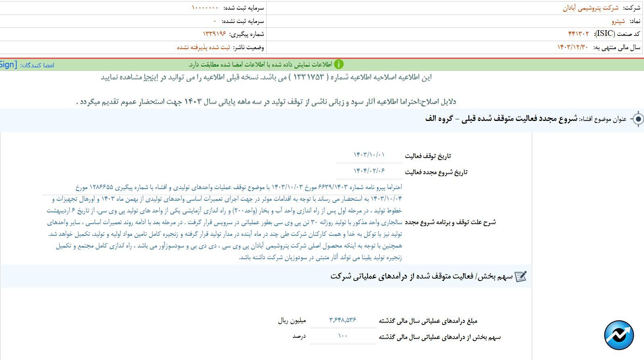Click the دلایل اصلاح correction reason line
Viewport: 644px width, 360px height.
click(x=266, y=102)
